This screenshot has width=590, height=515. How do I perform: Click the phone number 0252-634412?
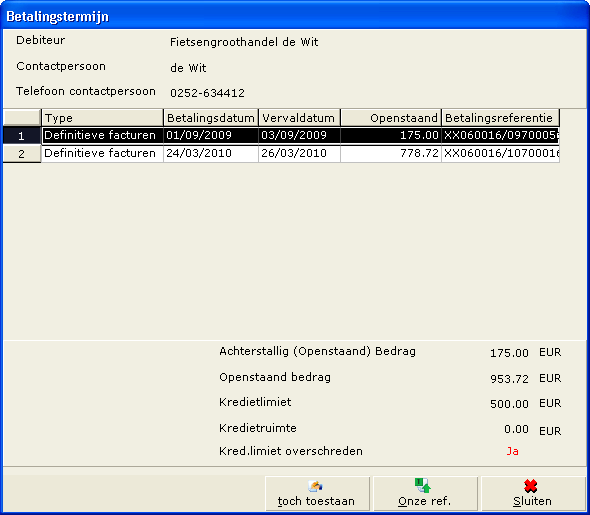(x=207, y=93)
